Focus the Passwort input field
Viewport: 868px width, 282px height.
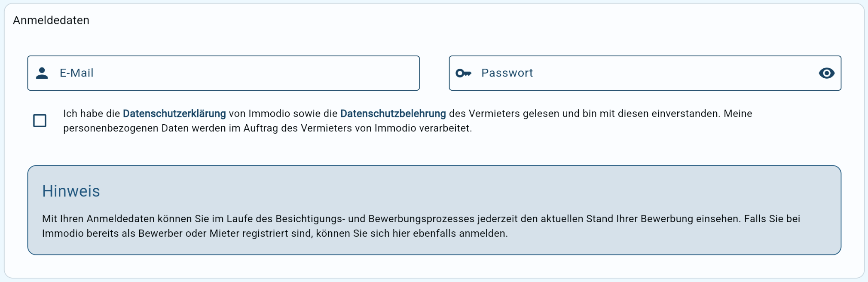[645, 73]
